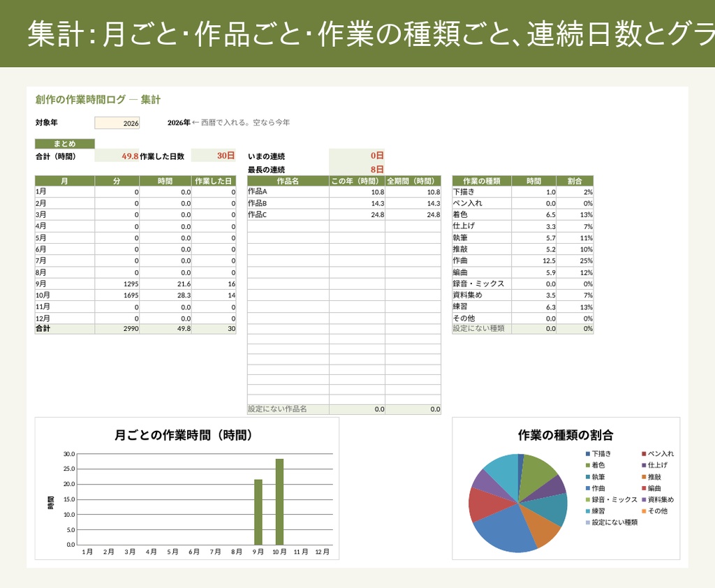This screenshot has height=588, width=715.
Task: Click the pie chart title 作業の種類の割合
Action: (566, 435)
